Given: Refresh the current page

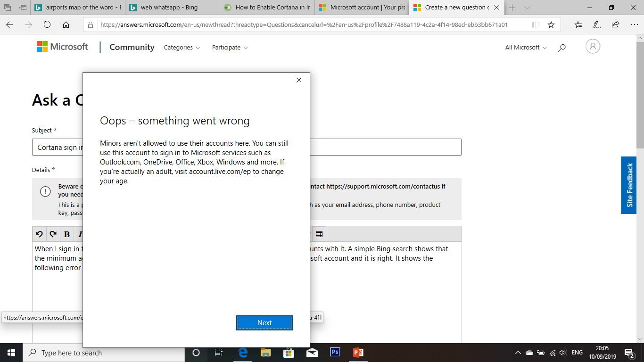Looking at the screenshot, I should (x=47, y=25).
